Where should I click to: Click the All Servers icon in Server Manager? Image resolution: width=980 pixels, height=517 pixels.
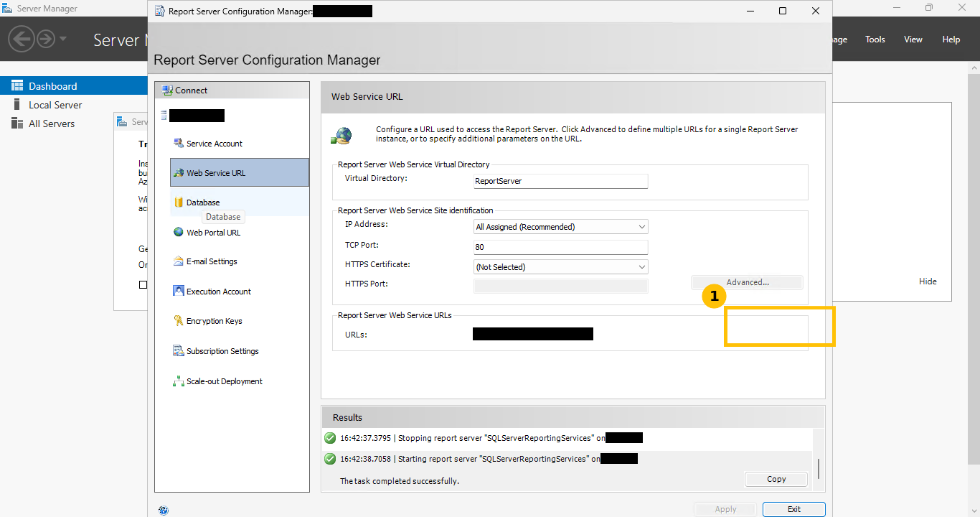pyautogui.click(x=17, y=124)
